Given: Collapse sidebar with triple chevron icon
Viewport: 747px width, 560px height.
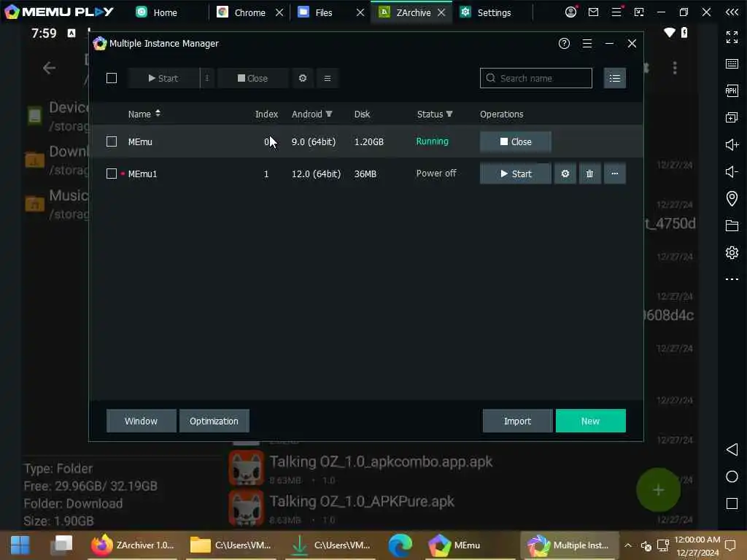Looking at the screenshot, I should click(732, 12).
